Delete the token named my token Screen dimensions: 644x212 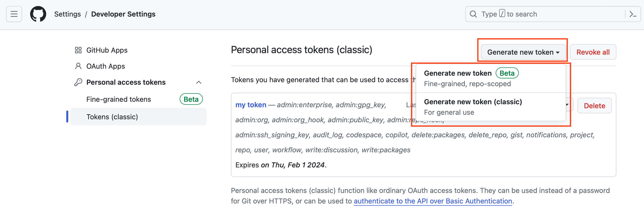tap(594, 106)
